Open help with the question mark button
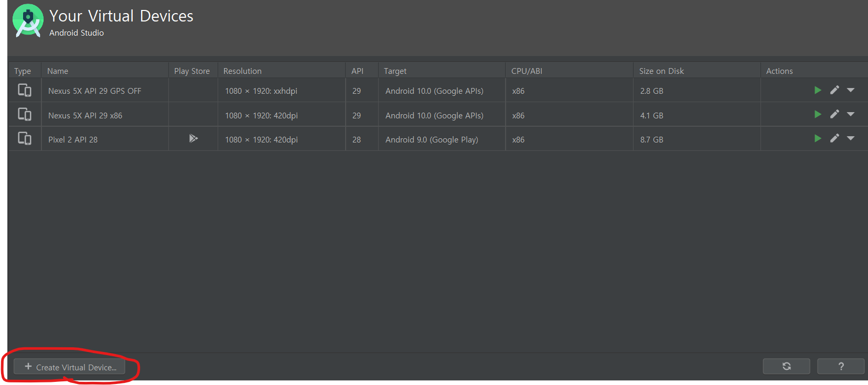The image size is (868, 385). (841, 366)
